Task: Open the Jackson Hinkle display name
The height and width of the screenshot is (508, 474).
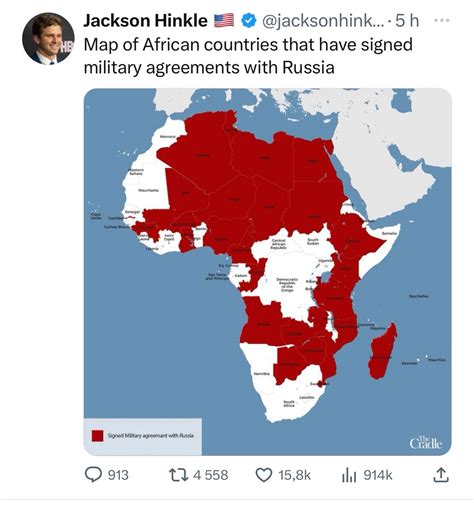Action: (x=145, y=21)
